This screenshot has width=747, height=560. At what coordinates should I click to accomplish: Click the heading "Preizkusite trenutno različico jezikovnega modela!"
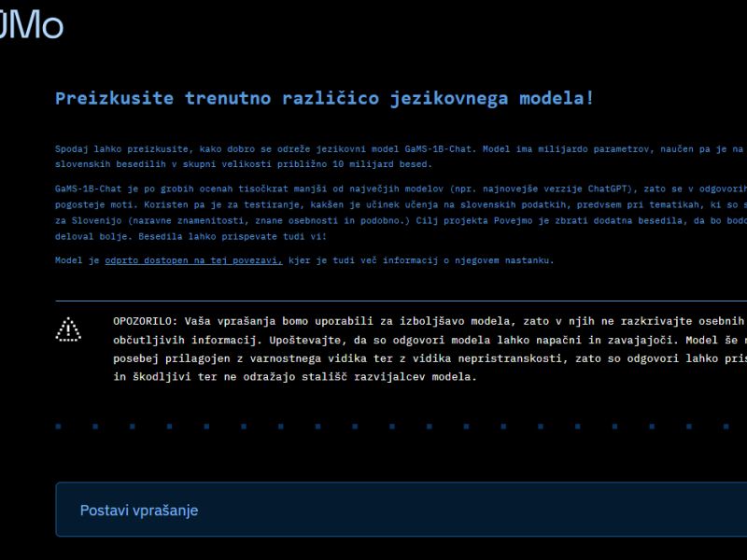[x=324, y=98]
